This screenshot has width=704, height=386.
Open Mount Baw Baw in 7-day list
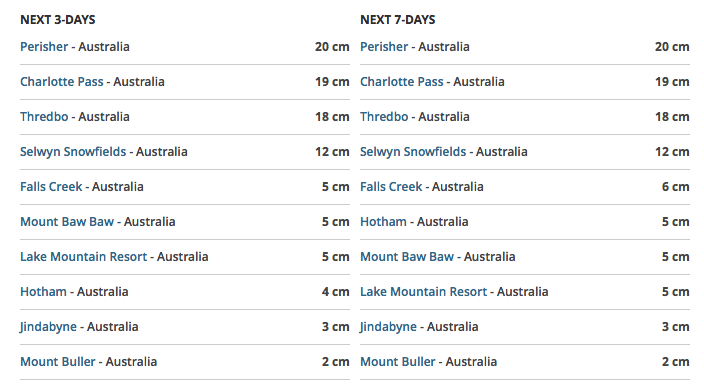point(407,257)
